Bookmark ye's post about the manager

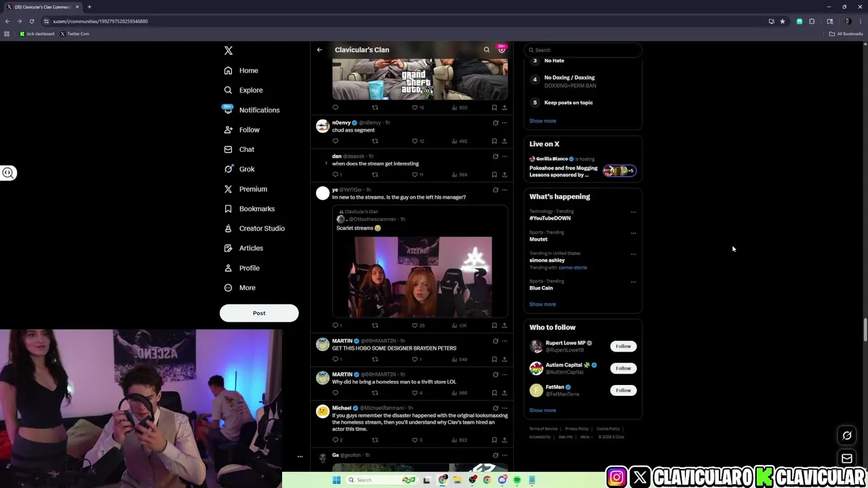494,325
